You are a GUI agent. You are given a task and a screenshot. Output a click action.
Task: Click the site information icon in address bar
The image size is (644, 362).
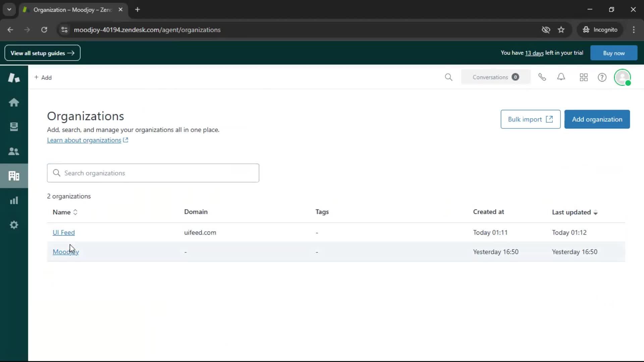[x=64, y=30]
